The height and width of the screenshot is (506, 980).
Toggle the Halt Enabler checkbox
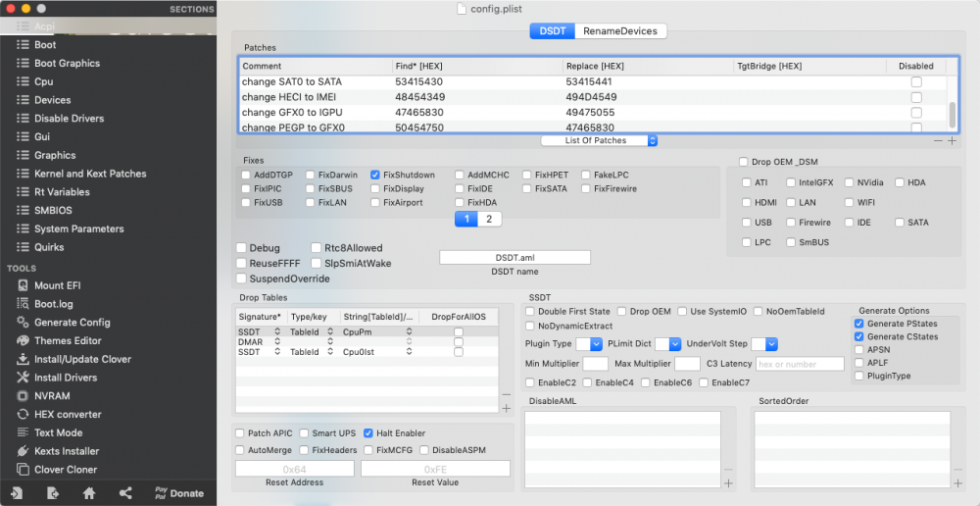tap(368, 432)
